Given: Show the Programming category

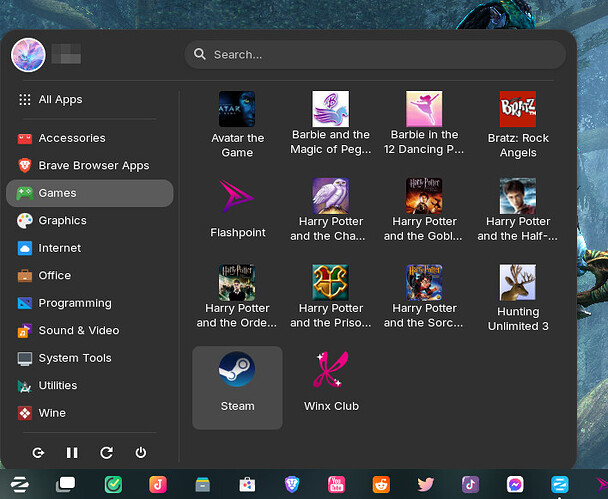Looking at the screenshot, I should click(x=90, y=303).
